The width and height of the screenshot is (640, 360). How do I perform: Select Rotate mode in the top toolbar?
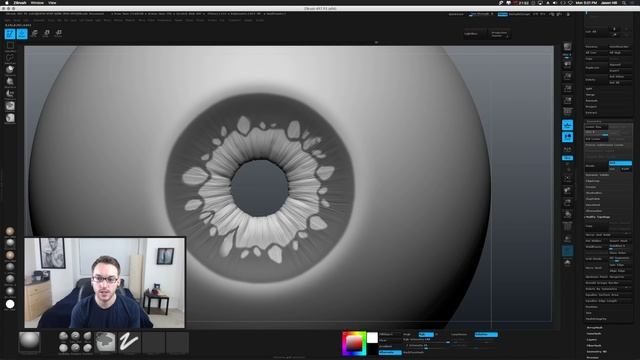(x=58, y=33)
